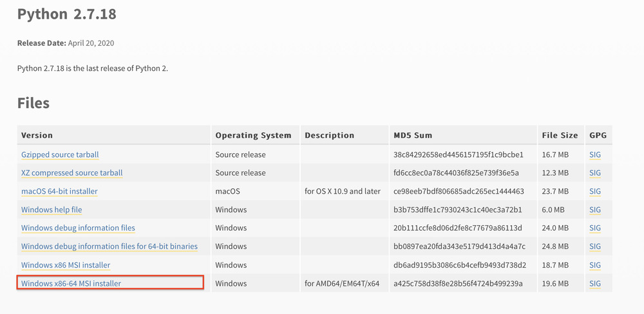Open SIG link in the 24.8 MB row
Image resolution: width=644 pixels, height=314 pixels.
[595, 246]
